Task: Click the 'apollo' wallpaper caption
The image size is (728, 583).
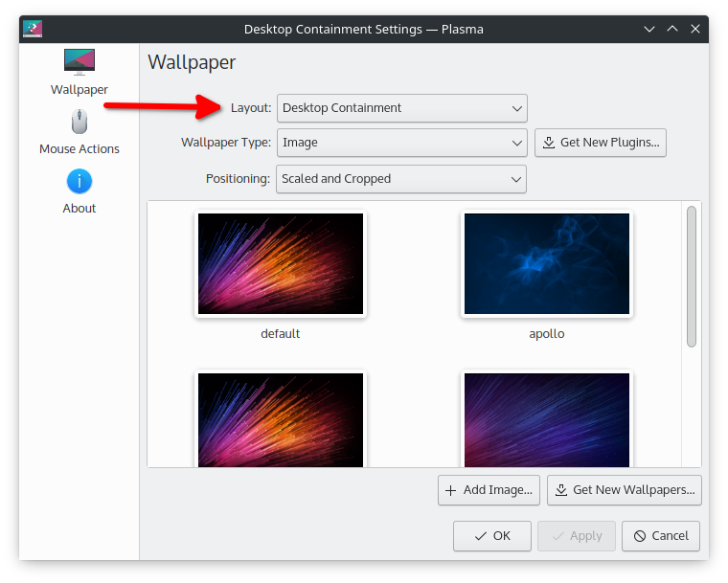Action: click(547, 334)
